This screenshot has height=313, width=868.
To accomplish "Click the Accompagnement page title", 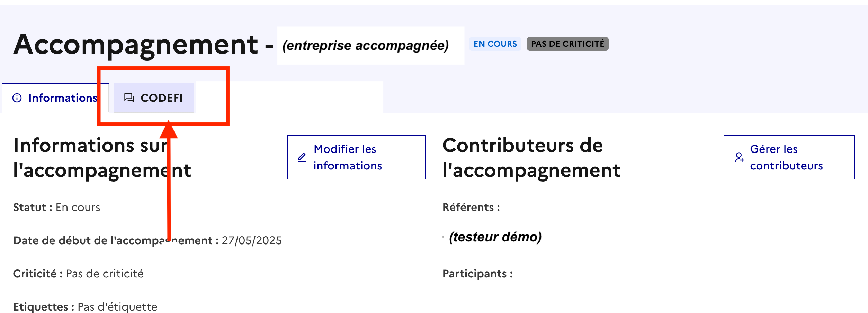I will (136, 45).
